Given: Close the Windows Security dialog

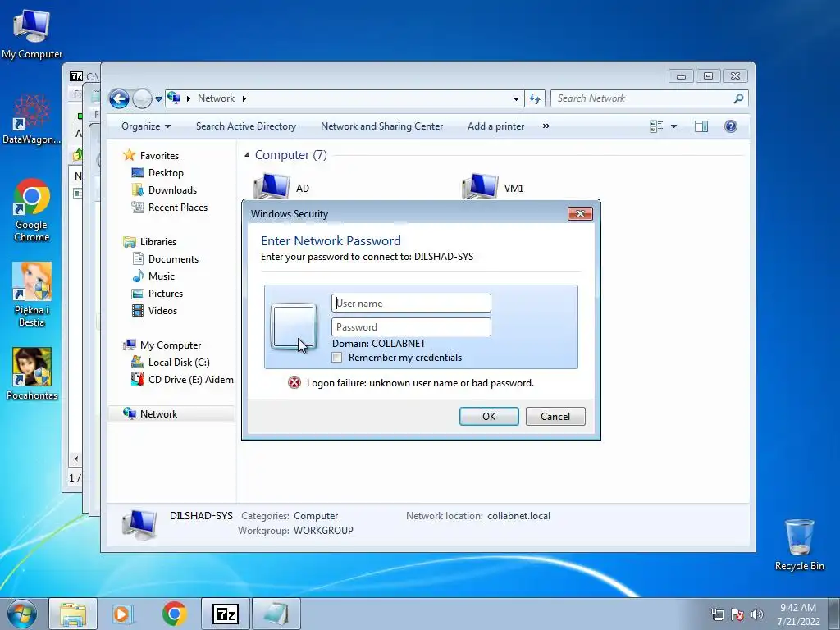Looking at the screenshot, I should pyautogui.click(x=580, y=214).
